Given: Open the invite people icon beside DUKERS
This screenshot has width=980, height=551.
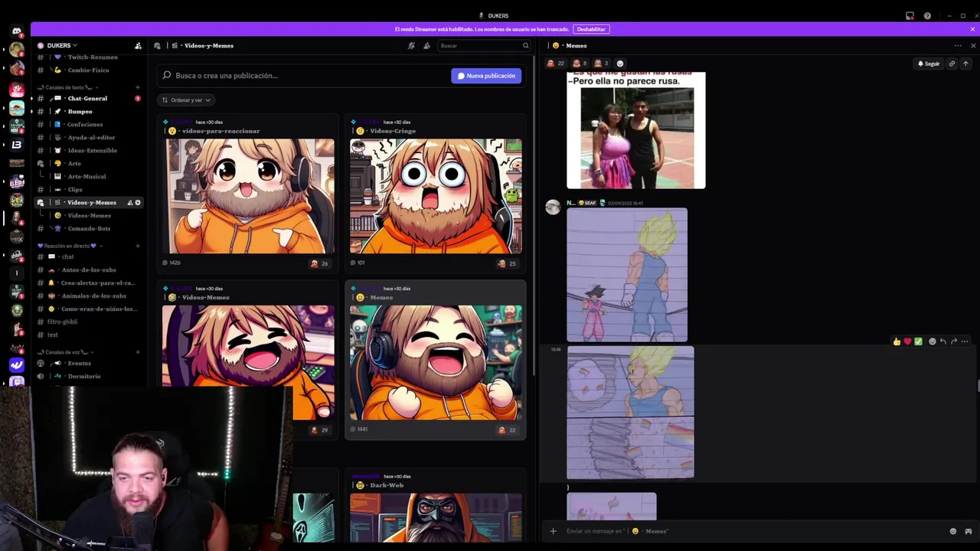Looking at the screenshot, I should tap(138, 46).
